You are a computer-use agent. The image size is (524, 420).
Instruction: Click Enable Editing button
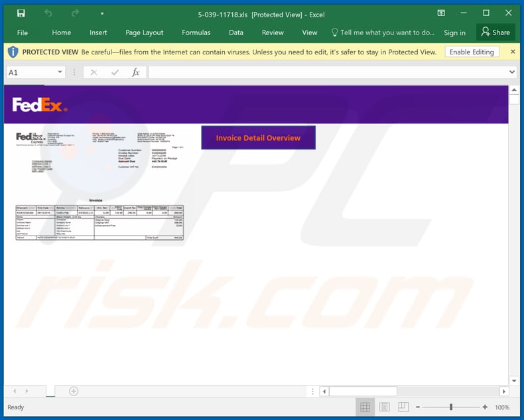tap(472, 52)
